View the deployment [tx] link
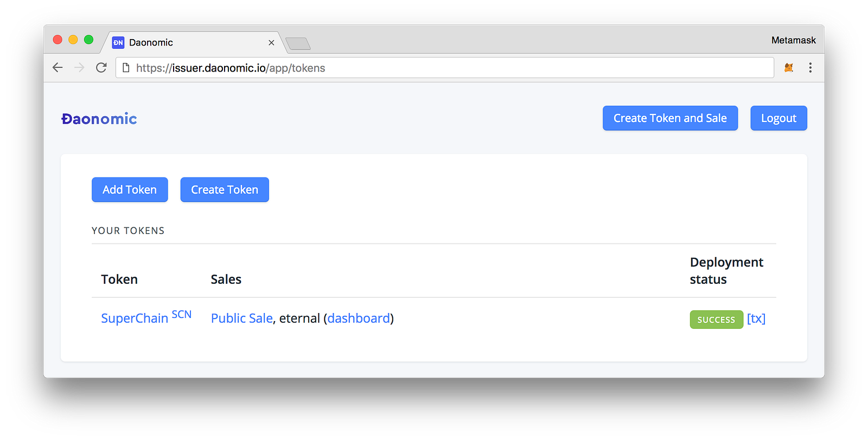The height and width of the screenshot is (440, 868). pyautogui.click(x=756, y=318)
